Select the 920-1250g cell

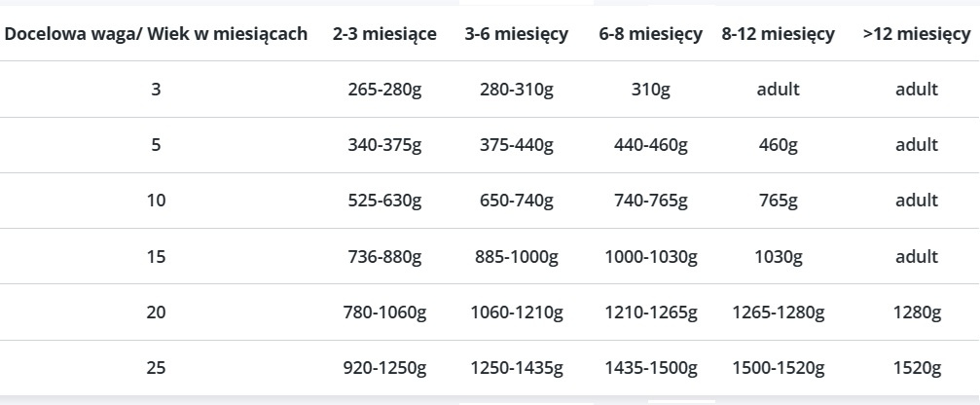tap(384, 369)
